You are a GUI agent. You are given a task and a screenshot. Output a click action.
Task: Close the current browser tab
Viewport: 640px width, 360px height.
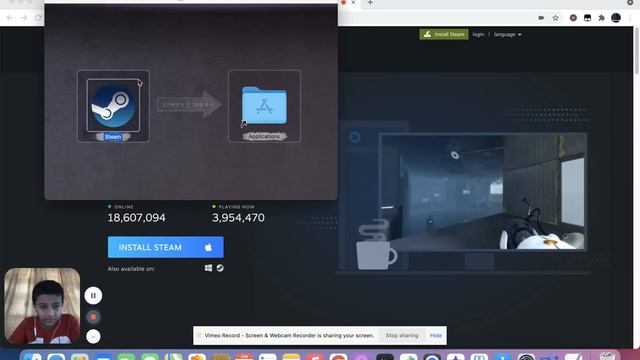click(353, 3)
